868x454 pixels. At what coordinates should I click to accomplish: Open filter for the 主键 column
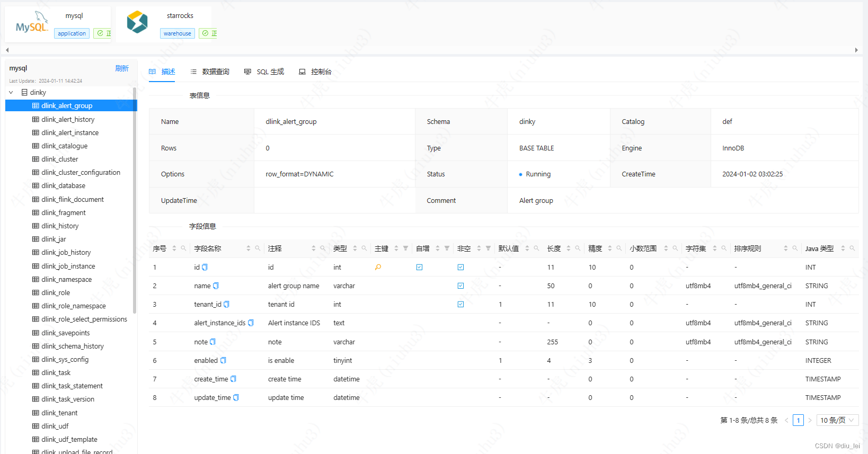(x=405, y=248)
